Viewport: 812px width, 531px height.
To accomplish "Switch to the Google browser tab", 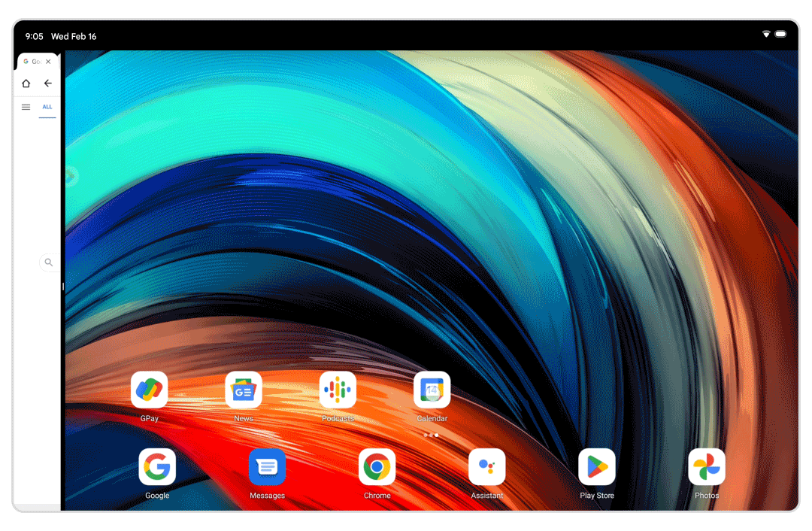I will pos(33,62).
